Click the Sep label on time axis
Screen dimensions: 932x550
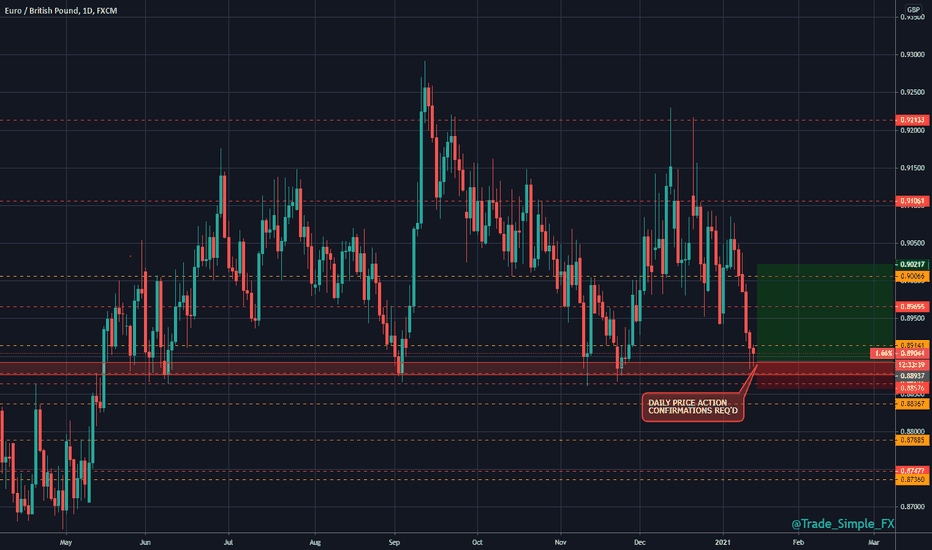point(394,542)
